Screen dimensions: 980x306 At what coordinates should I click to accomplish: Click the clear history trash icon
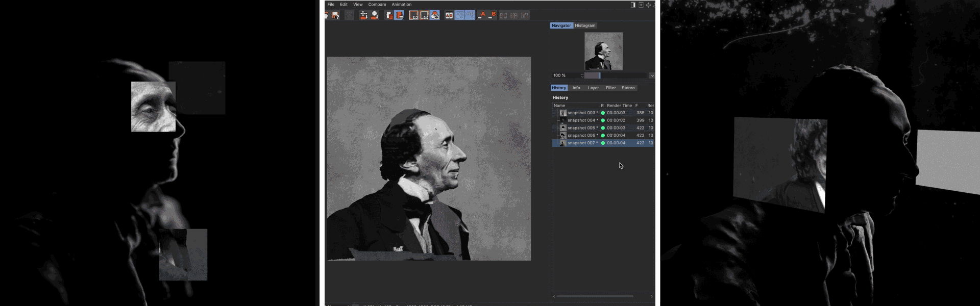pyautogui.click(x=389, y=15)
